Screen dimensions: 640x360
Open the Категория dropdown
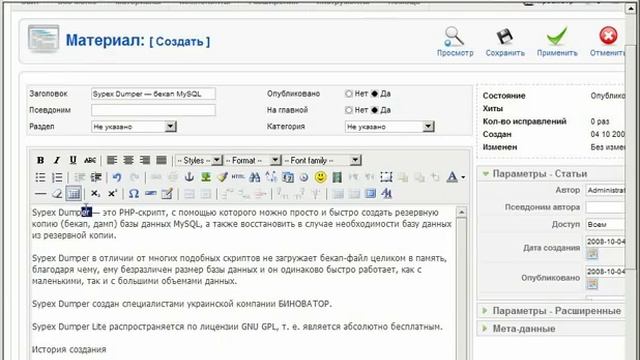coord(389,127)
